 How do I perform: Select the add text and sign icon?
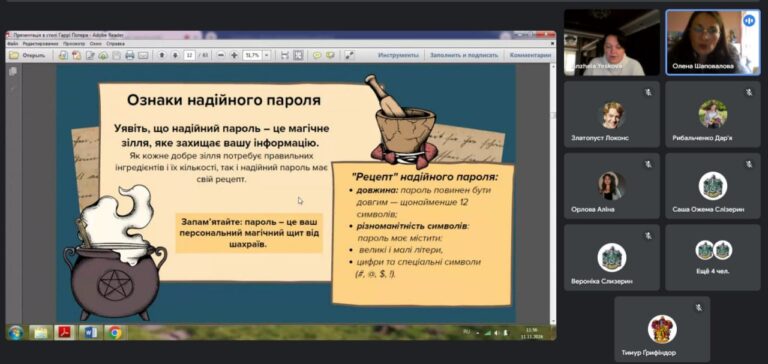90,55
